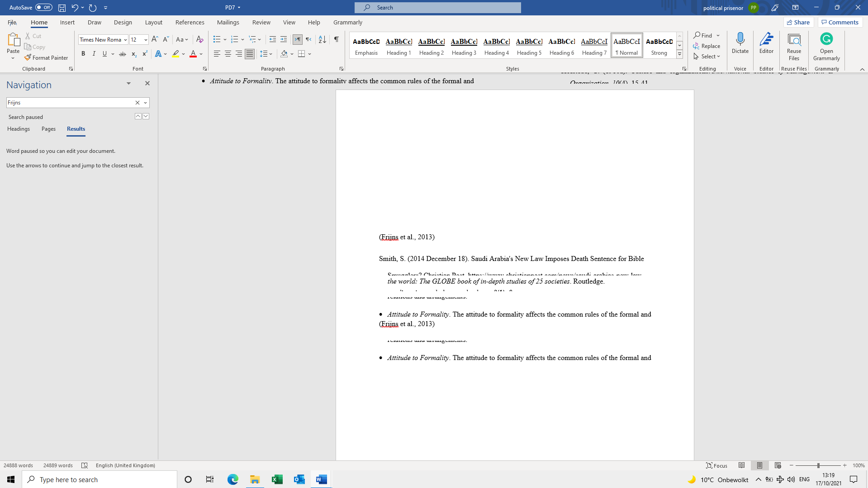Open Reuse Files panel

(x=794, y=47)
